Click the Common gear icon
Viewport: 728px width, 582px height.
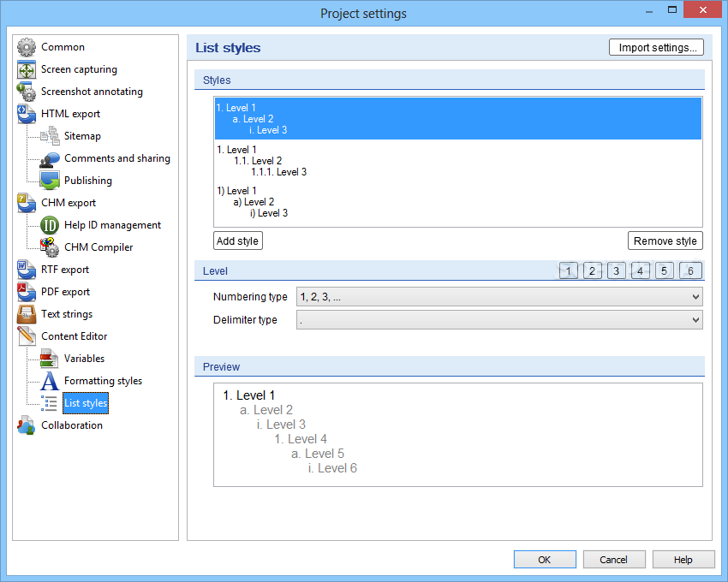pyautogui.click(x=27, y=47)
